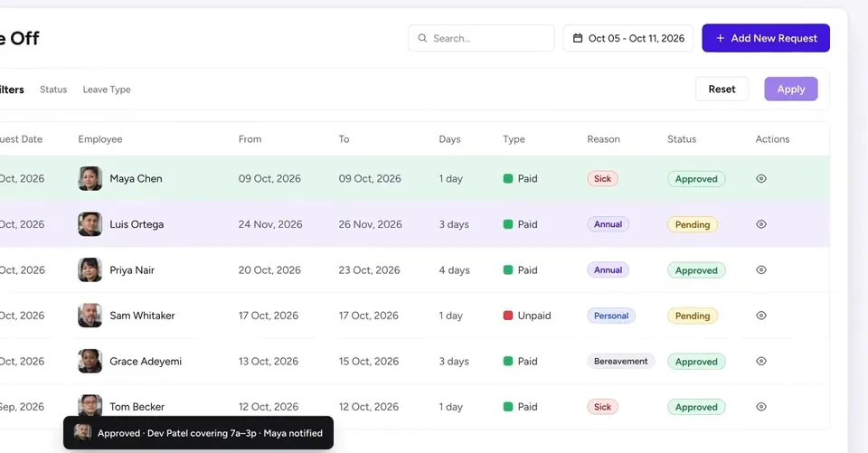Open Priya Nair's avatar photo
The height and width of the screenshot is (453, 868).
click(x=90, y=270)
